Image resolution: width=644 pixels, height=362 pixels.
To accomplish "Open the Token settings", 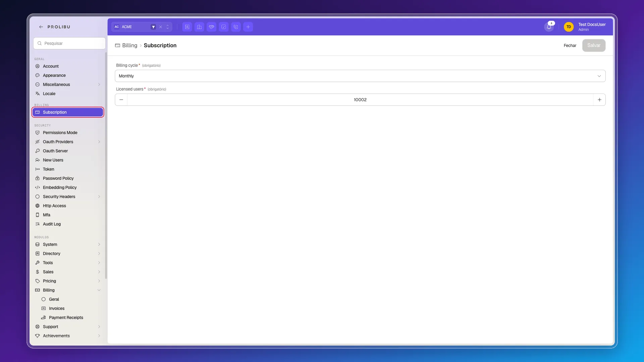I will (x=68, y=169).
